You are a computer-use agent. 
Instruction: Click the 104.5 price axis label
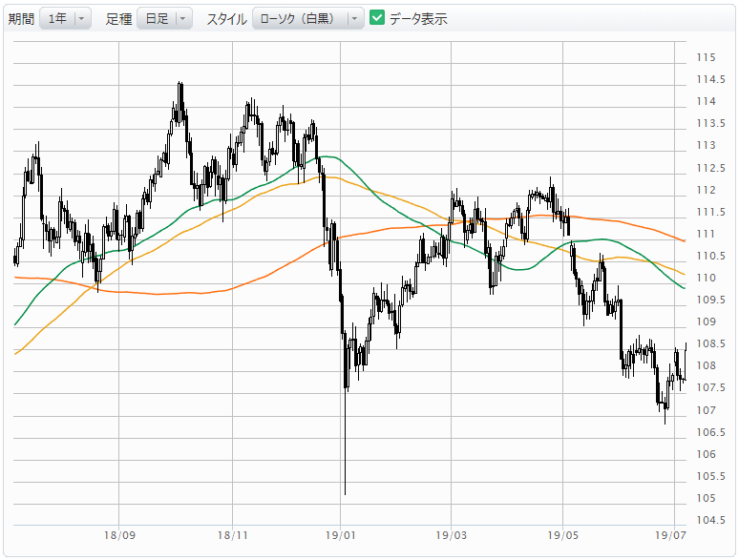(710, 520)
